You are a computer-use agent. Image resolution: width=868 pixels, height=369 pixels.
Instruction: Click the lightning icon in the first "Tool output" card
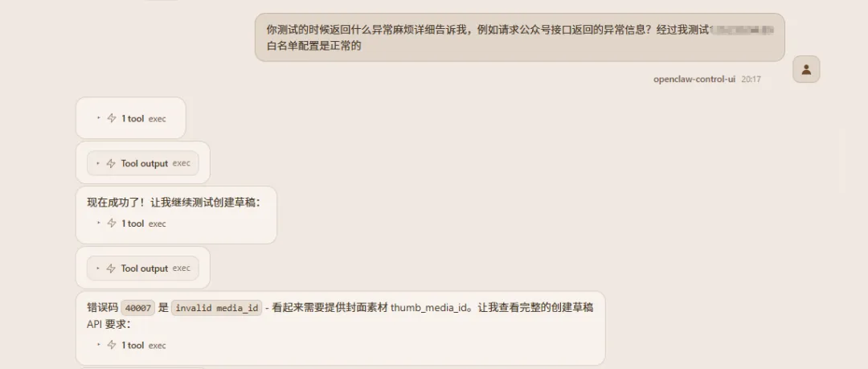pyautogui.click(x=111, y=163)
